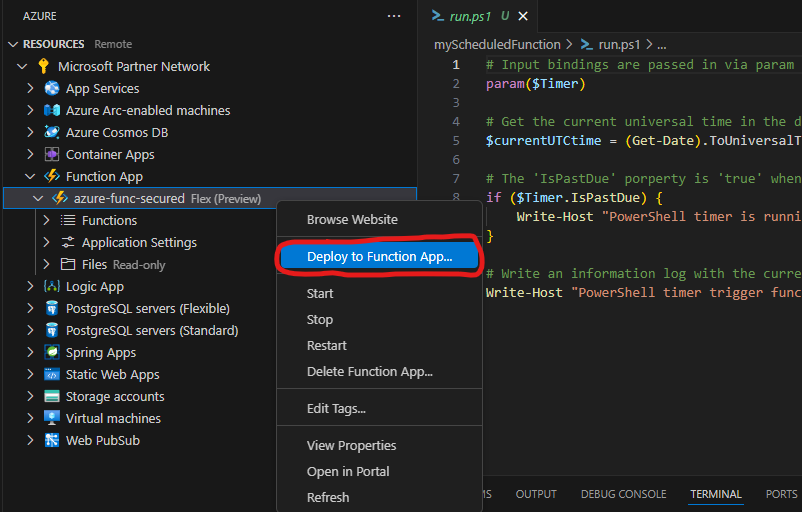This screenshot has height=512, width=802.
Task: Collapse the Function App node
Action: click(30, 176)
